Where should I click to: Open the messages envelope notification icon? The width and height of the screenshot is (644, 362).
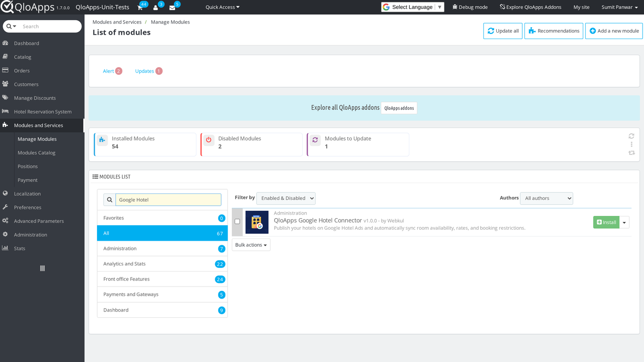click(172, 7)
